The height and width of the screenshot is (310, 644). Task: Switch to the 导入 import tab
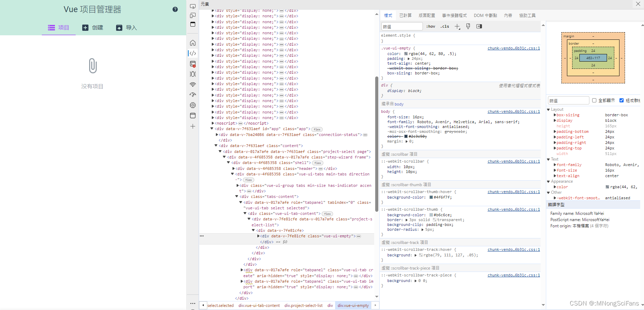click(126, 27)
